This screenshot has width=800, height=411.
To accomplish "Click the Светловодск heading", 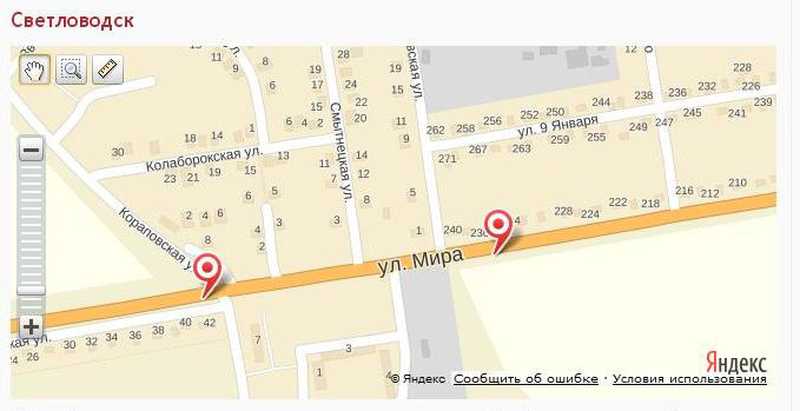I will [x=72, y=20].
